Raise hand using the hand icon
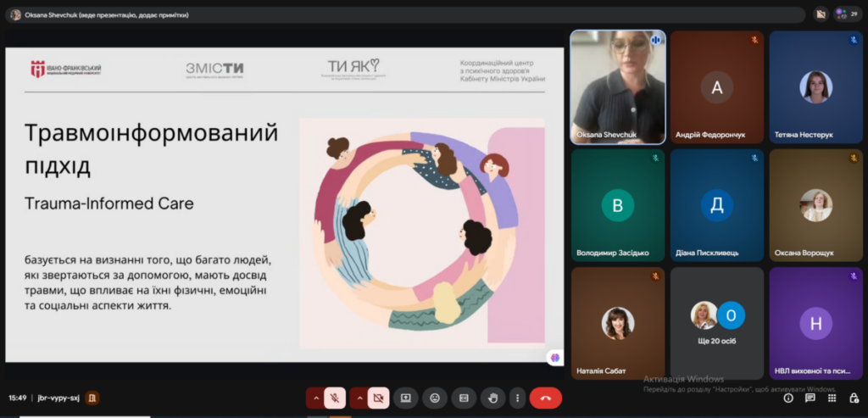 (x=492, y=398)
